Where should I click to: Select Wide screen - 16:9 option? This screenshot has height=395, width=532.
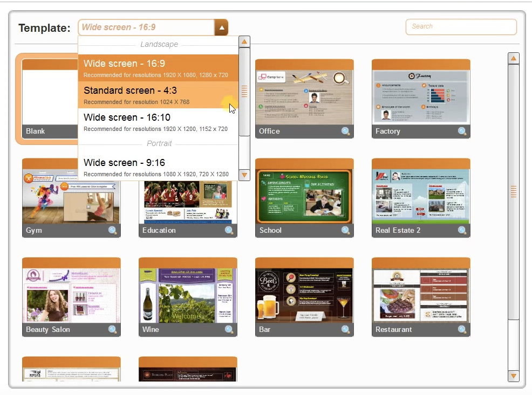pyautogui.click(x=158, y=68)
